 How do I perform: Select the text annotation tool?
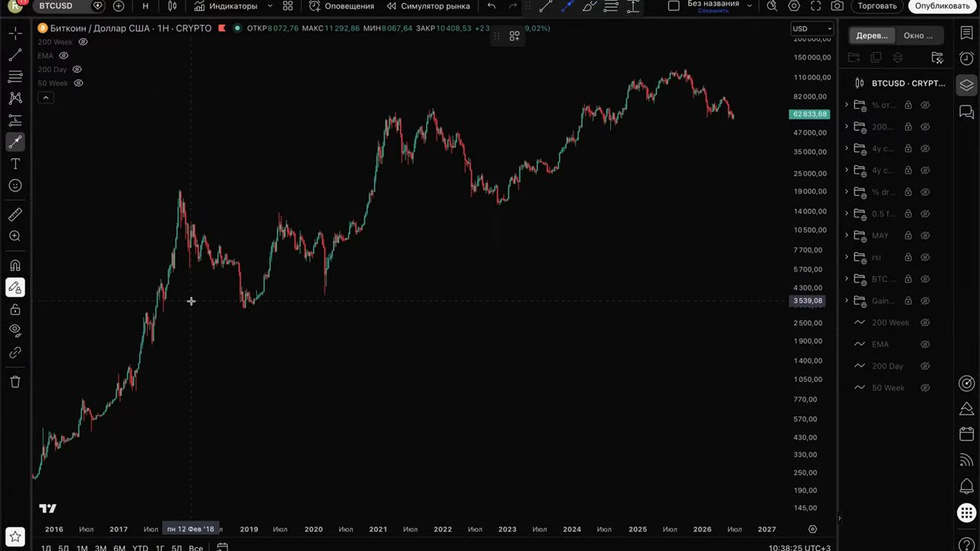[x=15, y=164]
